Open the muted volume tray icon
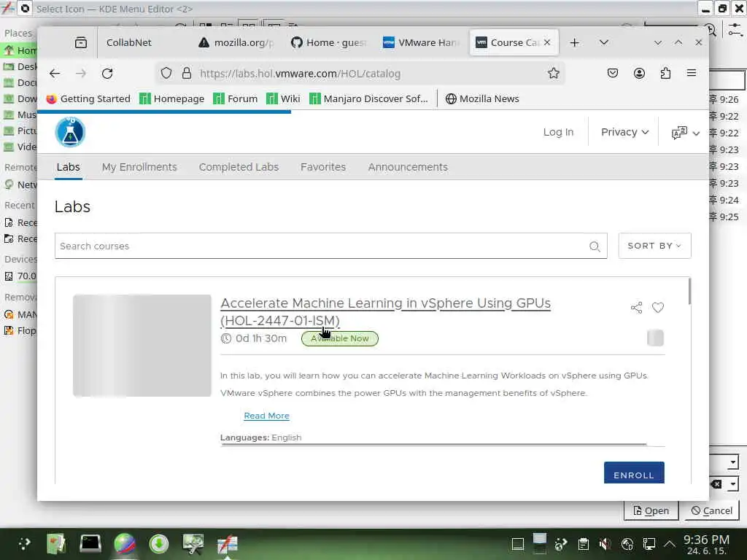Viewport: 747px width, 560px height. 605,544
